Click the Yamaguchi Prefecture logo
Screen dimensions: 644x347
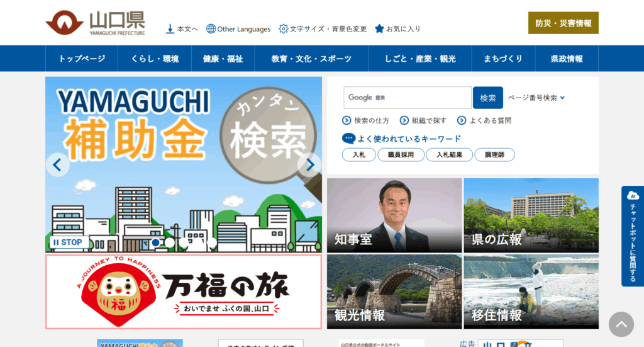coord(95,24)
